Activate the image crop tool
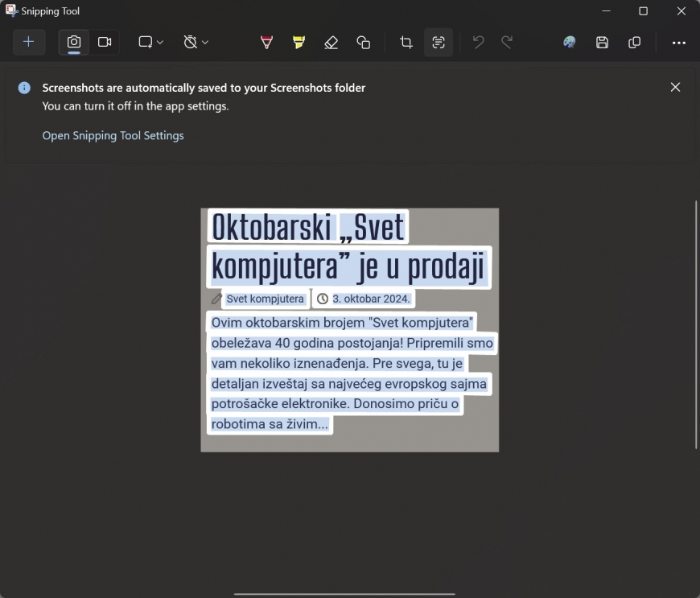This screenshot has width=700, height=598. 406,43
